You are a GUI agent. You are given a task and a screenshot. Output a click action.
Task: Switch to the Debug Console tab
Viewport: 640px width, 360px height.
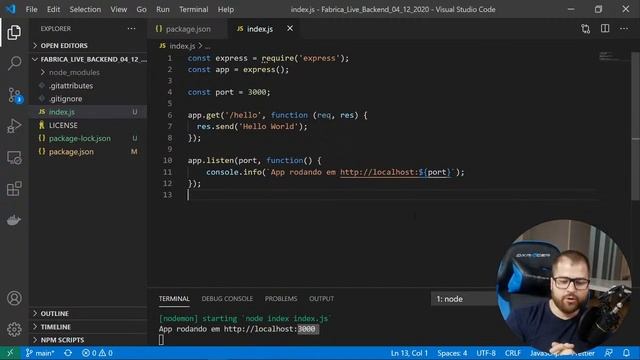coord(227,299)
